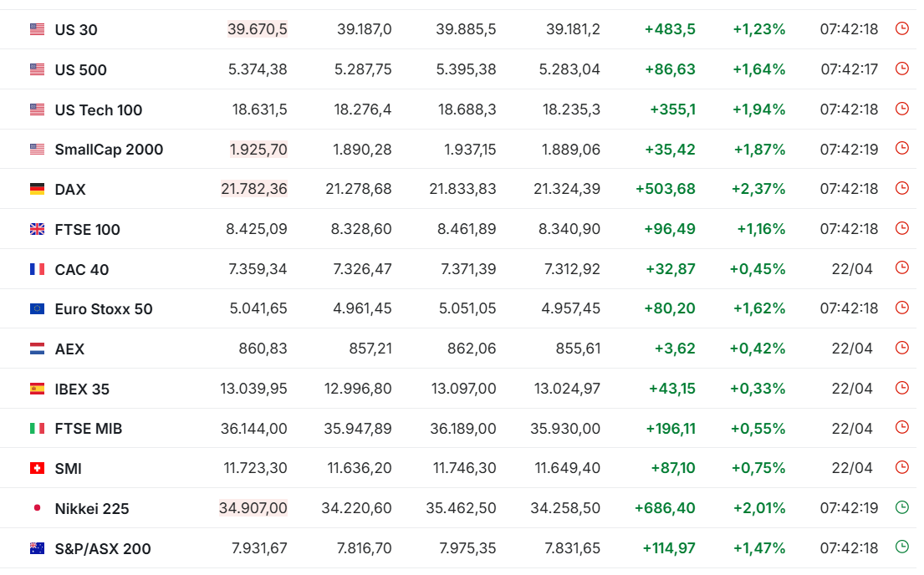
Task: Click the Swiss flag icon beside SMI
Action: [37, 468]
